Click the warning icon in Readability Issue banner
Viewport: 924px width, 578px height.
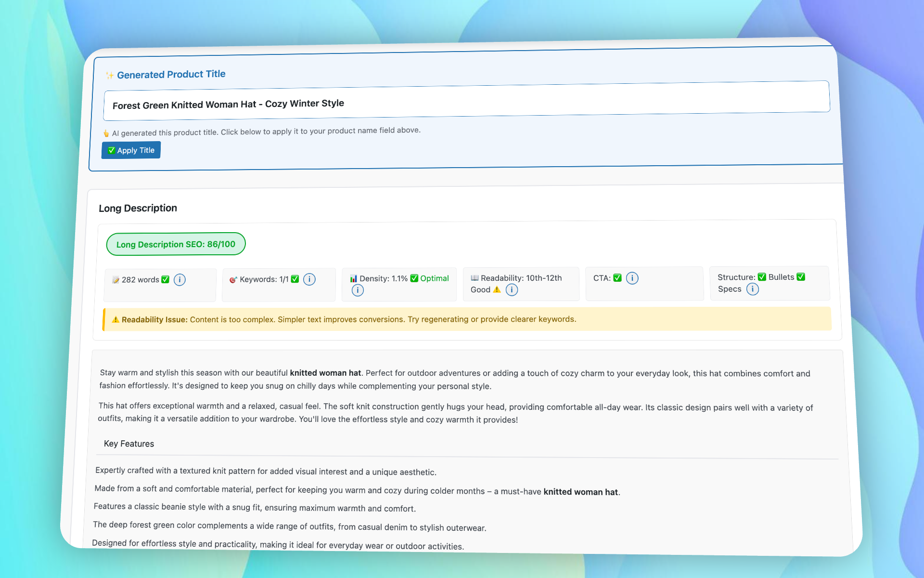point(115,319)
